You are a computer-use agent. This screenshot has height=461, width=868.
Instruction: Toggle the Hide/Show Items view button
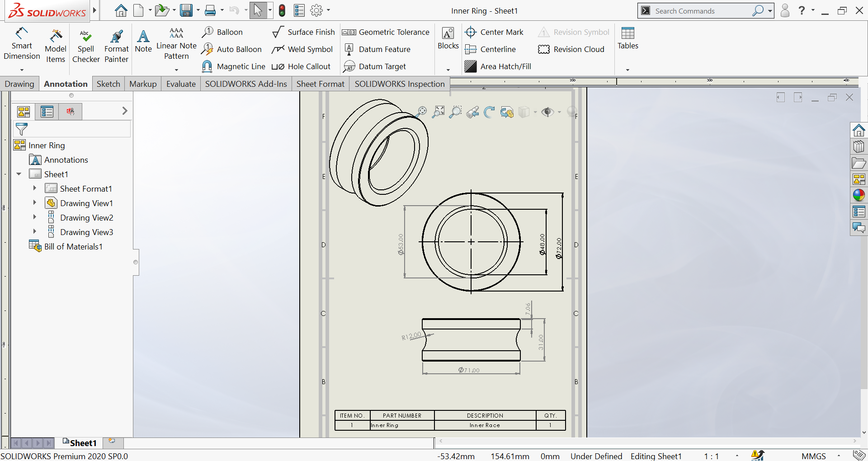click(x=547, y=112)
